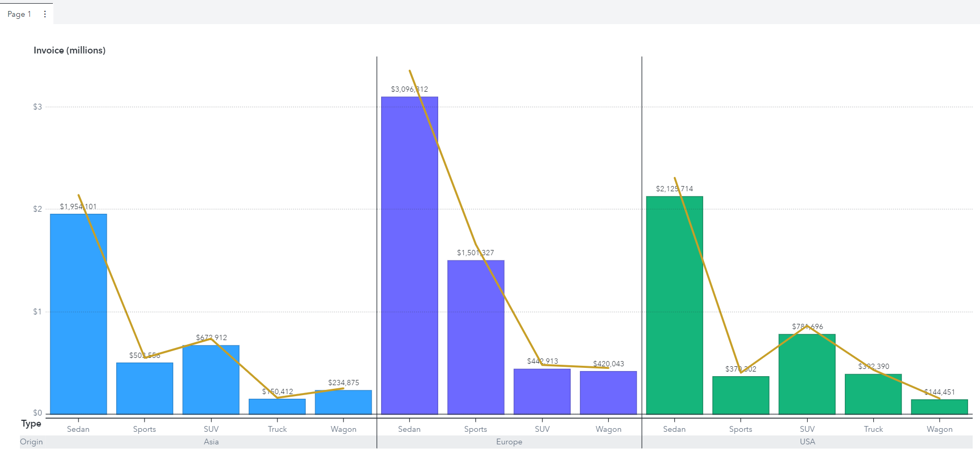Click the Type axis label
Viewport: 980px width, 458px height.
31,423
